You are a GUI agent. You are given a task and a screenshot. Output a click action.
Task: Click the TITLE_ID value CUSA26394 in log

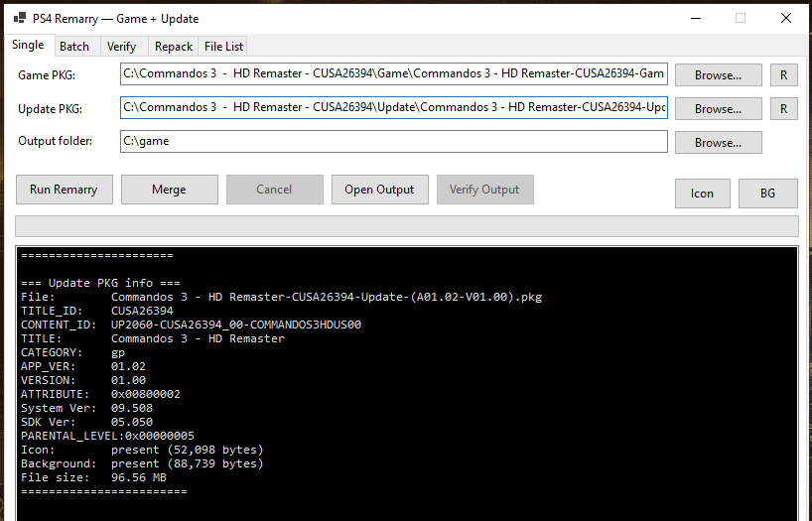tap(142, 312)
